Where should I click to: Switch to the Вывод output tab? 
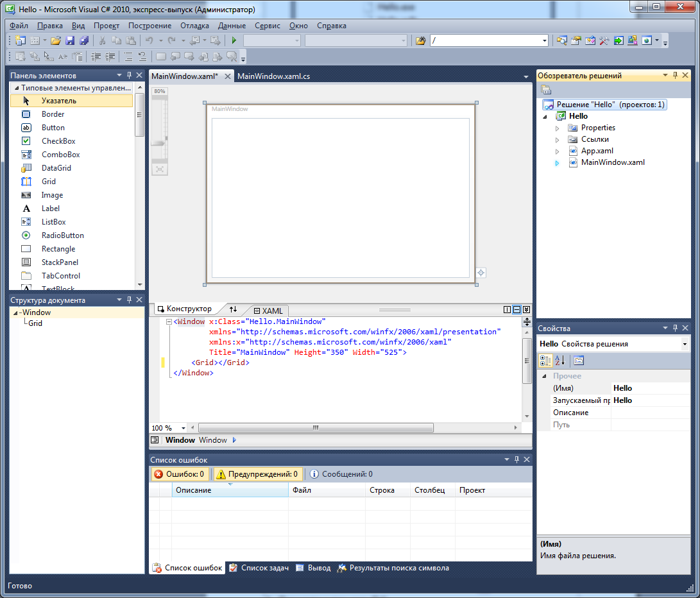click(313, 568)
